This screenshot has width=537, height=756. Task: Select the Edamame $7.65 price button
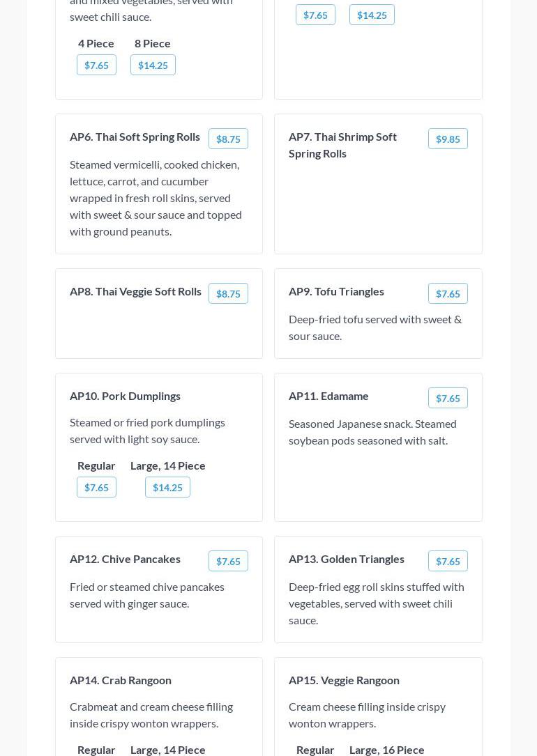click(448, 399)
